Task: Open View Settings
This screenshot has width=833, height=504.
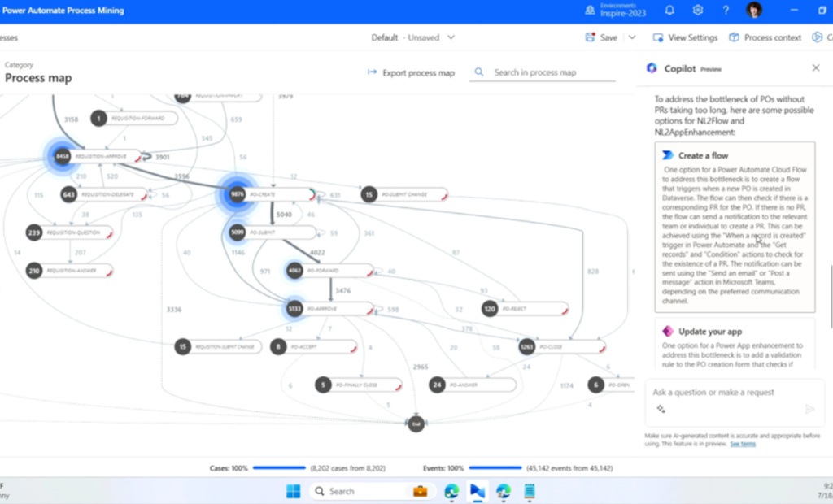Action: point(685,37)
